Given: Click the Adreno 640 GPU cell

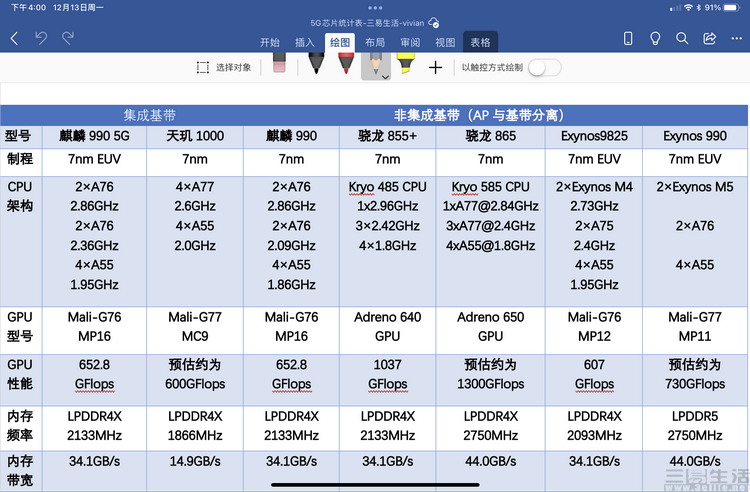Looking at the screenshot, I should pos(387,330).
